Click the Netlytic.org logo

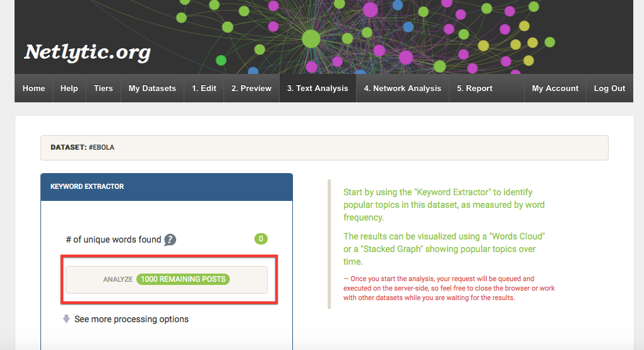(87, 52)
